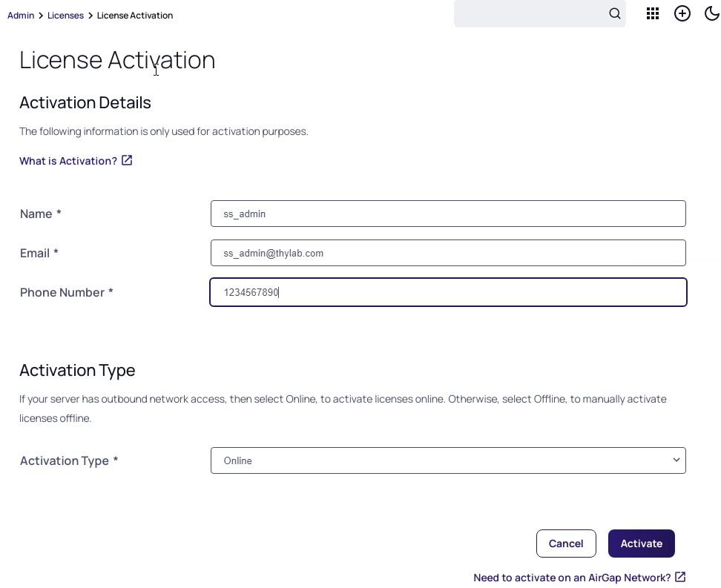This screenshot has width=721, height=588.
Task: Click the chevron separator after Admin breadcrumb
Action: tap(41, 16)
